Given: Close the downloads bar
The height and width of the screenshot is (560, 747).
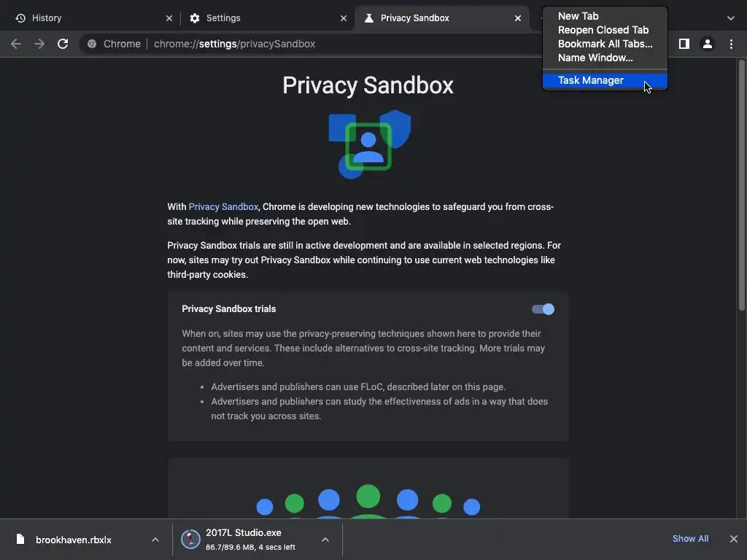Looking at the screenshot, I should coord(734,539).
